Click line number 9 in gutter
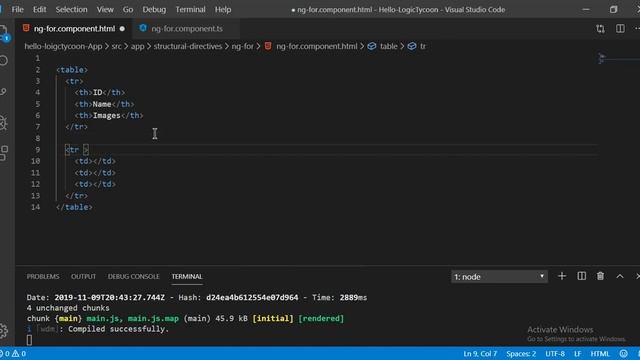The width and height of the screenshot is (640, 360). [38, 150]
